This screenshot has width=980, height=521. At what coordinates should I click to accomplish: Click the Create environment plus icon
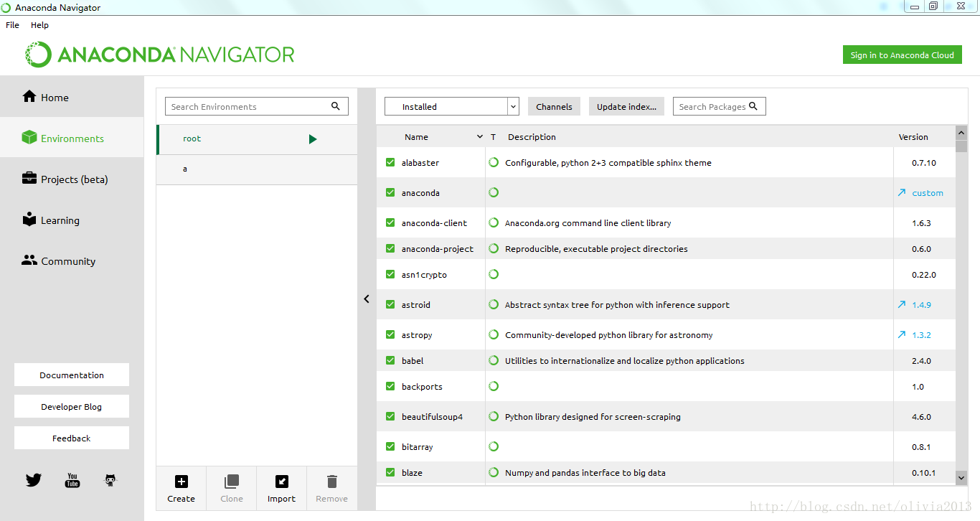182,482
